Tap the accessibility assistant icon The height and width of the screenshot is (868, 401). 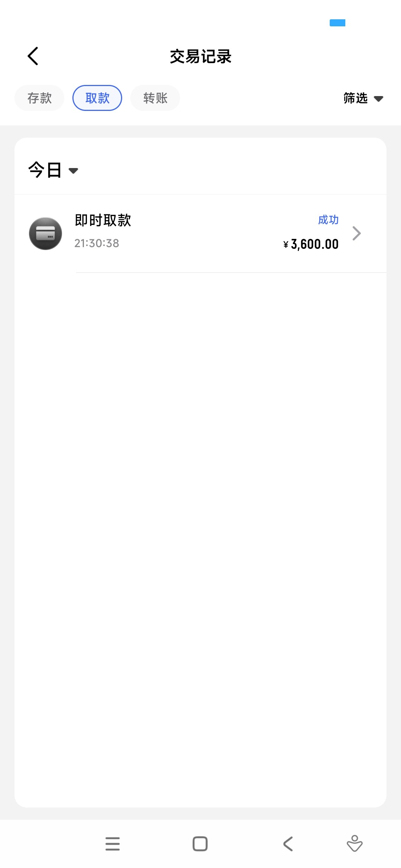click(x=355, y=844)
